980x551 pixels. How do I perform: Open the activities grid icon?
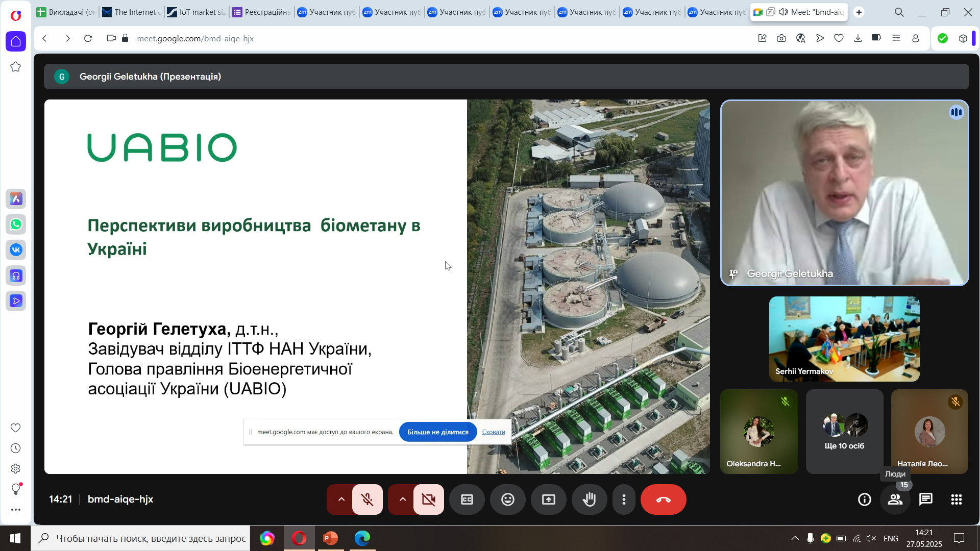(956, 499)
